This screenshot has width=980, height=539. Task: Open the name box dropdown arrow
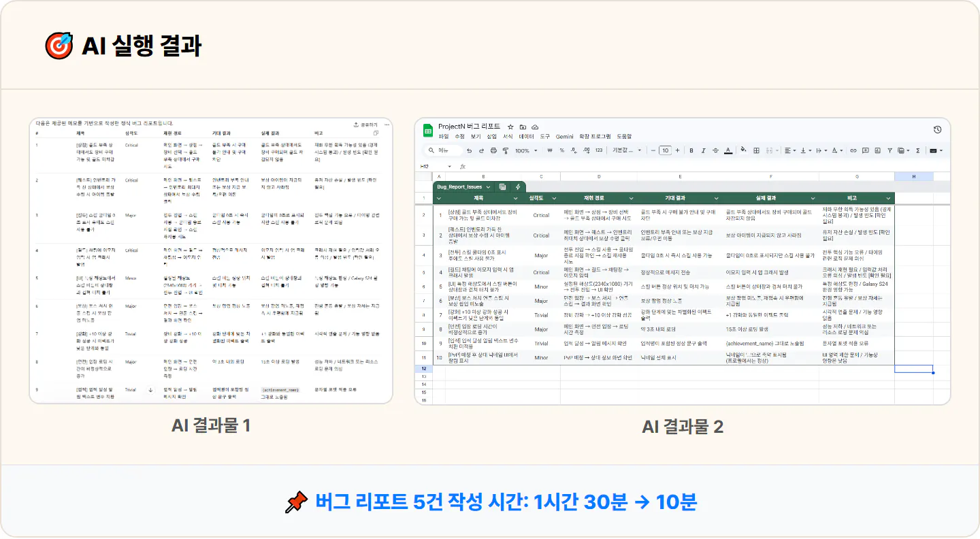point(449,166)
